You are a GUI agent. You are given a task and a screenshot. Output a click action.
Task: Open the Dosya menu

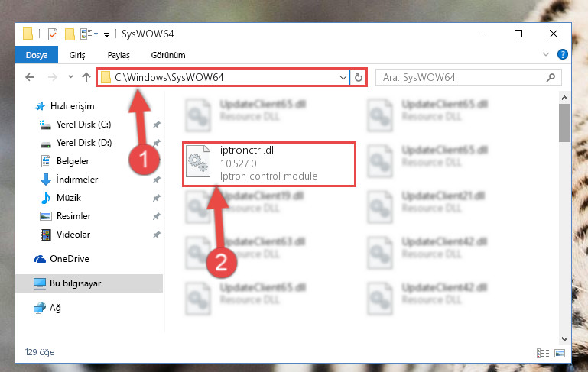click(x=37, y=55)
